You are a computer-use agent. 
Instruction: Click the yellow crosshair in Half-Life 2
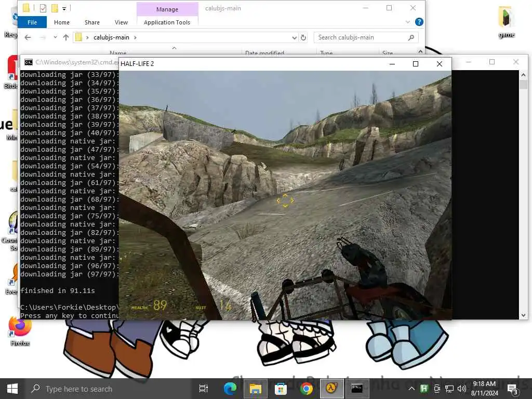click(285, 201)
